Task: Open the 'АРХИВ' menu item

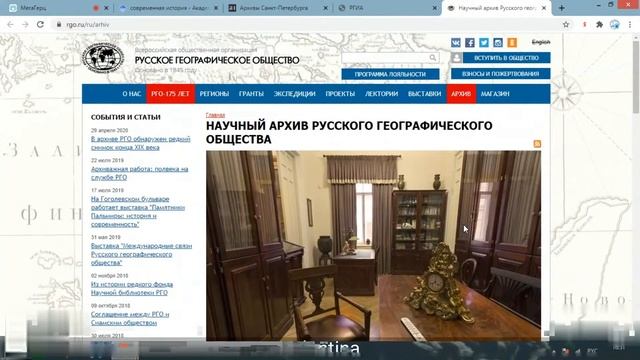Action: [461, 94]
